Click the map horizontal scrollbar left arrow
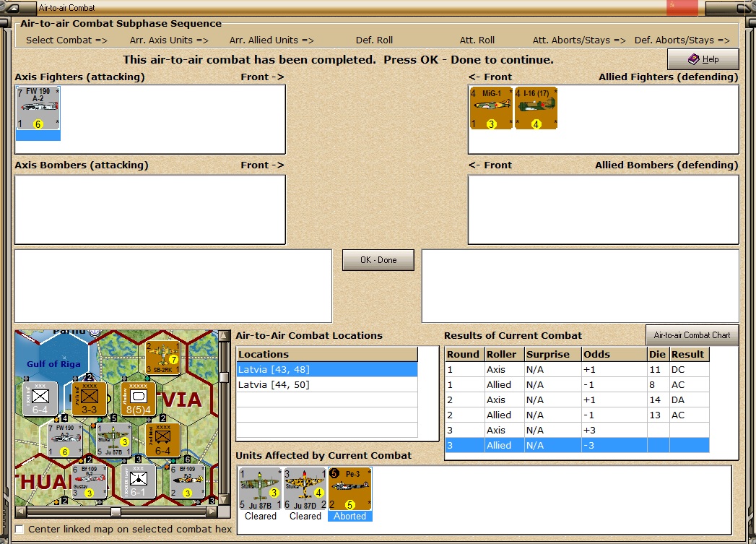Image resolution: width=756 pixels, height=544 pixels. point(20,511)
